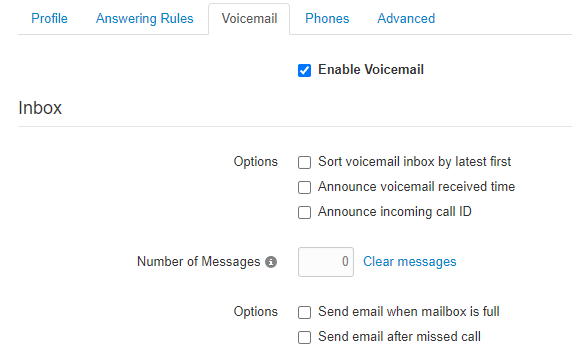
Task: Enable Send email when mailbox is full
Action: point(304,313)
